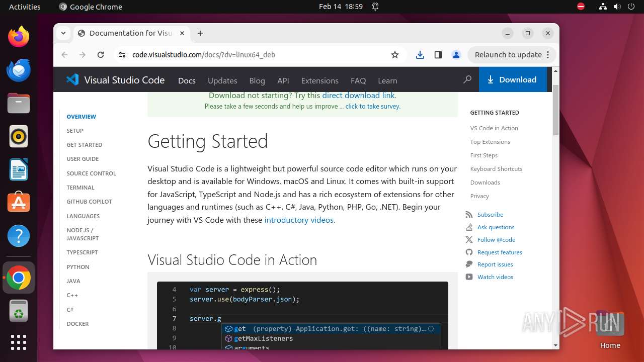Click the Ask questions icon
644x362 pixels.
[469, 227]
